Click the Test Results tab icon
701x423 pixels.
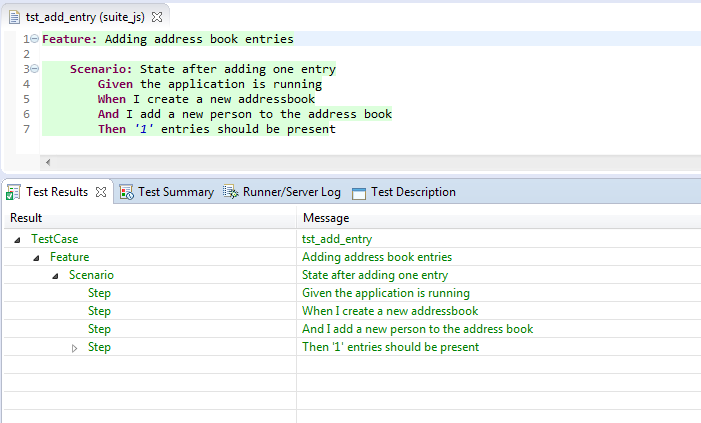pos(12,192)
